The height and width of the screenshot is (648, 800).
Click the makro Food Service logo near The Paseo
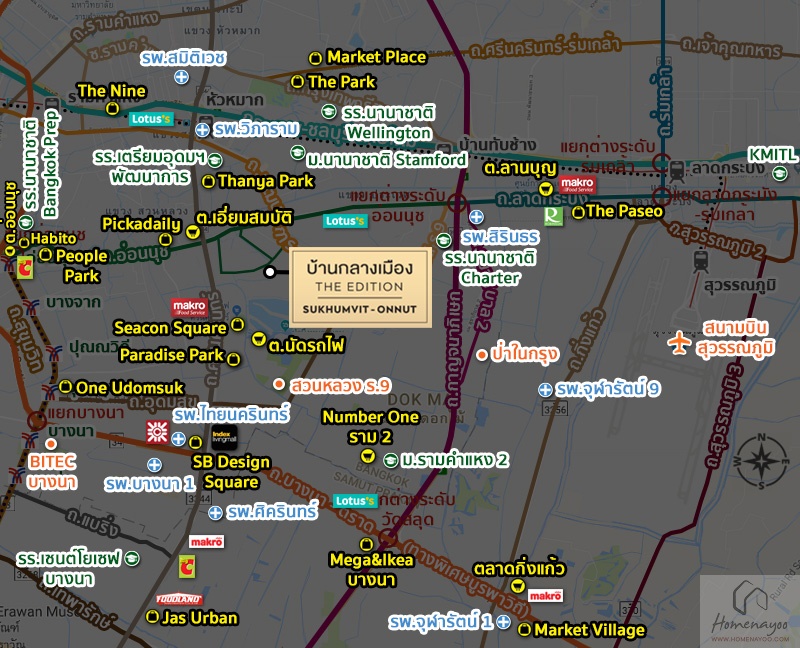(x=577, y=185)
